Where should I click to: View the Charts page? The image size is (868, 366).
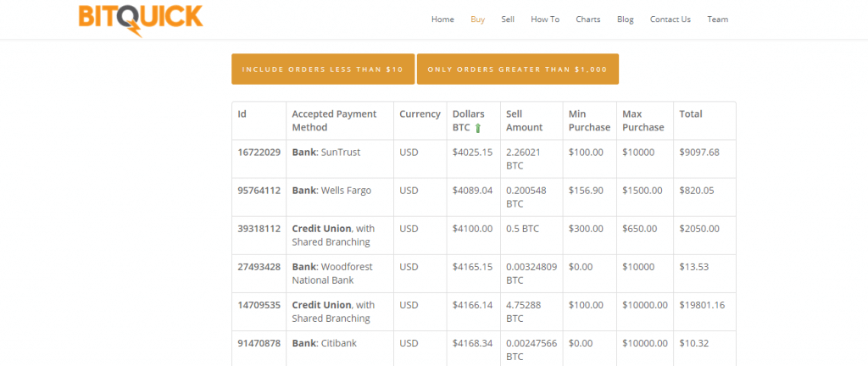[x=588, y=19]
